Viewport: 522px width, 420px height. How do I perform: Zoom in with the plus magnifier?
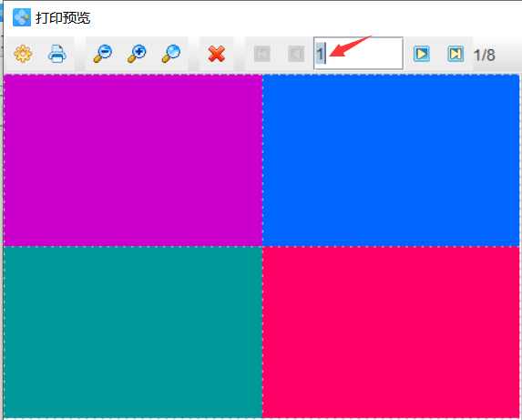pos(137,54)
